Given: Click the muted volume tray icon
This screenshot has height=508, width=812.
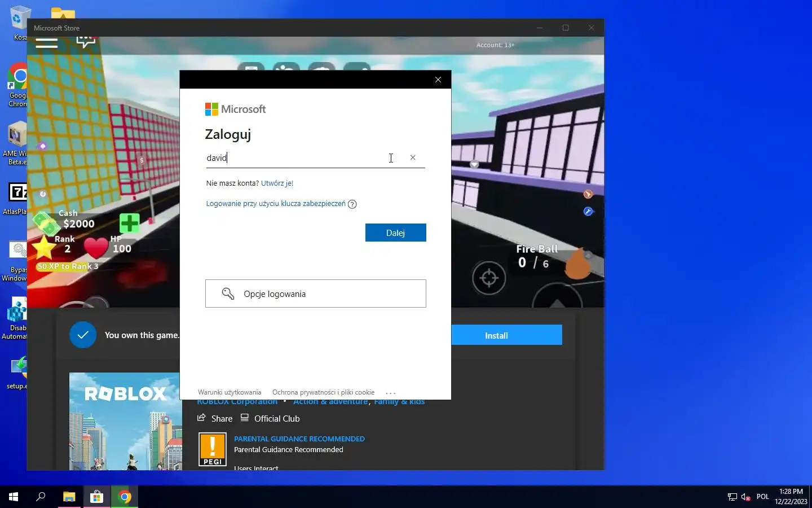Looking at the screenshot, I should [746, 497].
